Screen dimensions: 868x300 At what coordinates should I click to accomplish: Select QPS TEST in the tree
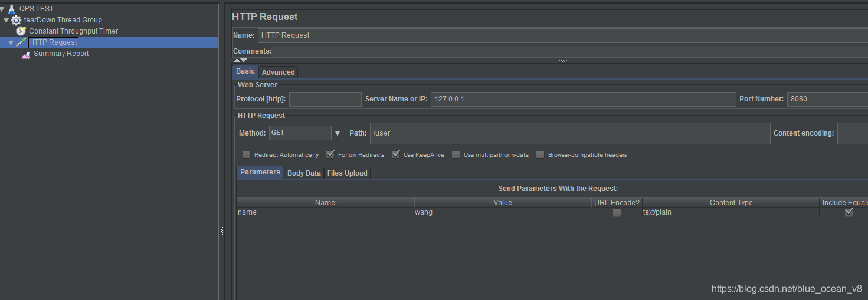click(37, 9)
